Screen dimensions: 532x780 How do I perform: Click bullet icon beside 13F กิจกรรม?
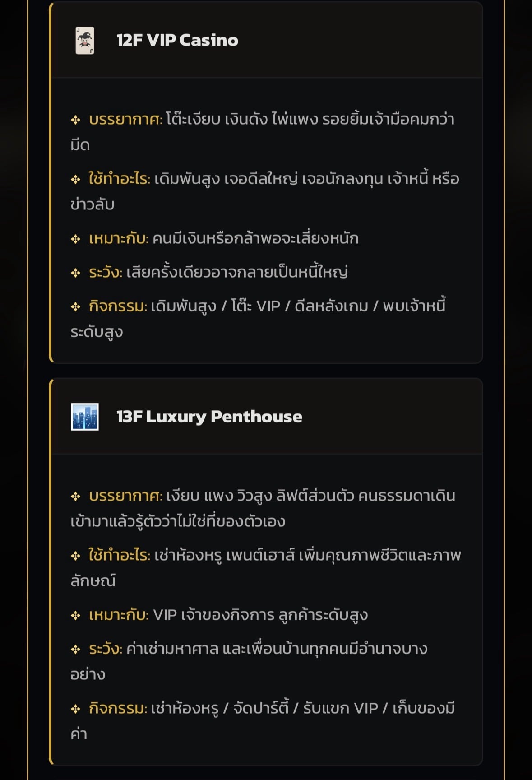(x=75, y=709)
